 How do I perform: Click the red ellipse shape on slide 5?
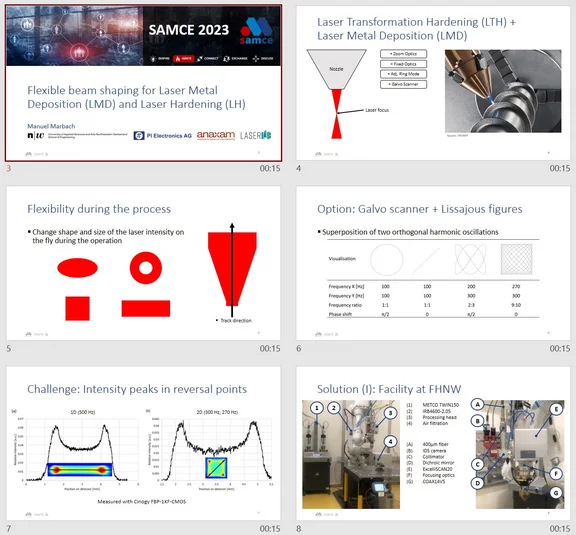(78, 268)
